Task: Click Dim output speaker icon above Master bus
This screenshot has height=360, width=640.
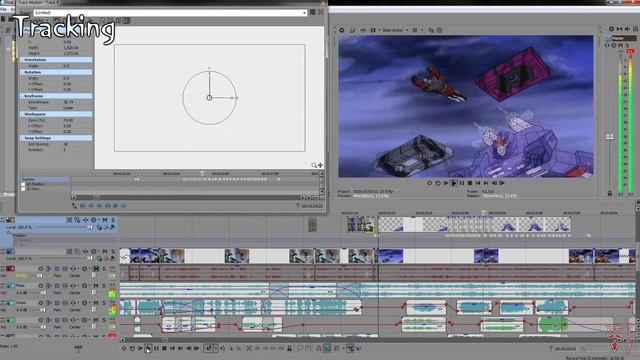Action: click(x=627, y=29)
